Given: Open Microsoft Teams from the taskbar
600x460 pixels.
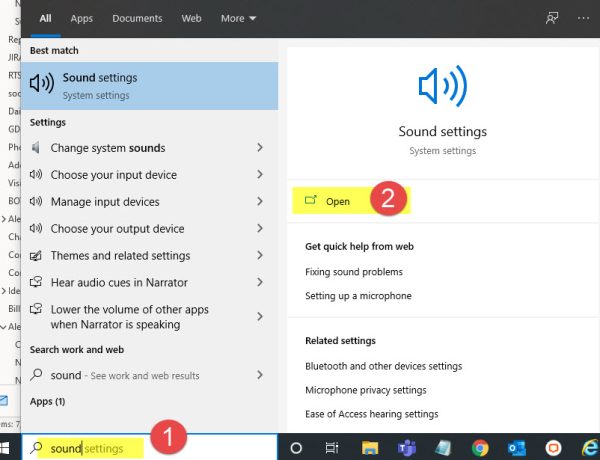Looking at the screenshot, I should 406,448.
